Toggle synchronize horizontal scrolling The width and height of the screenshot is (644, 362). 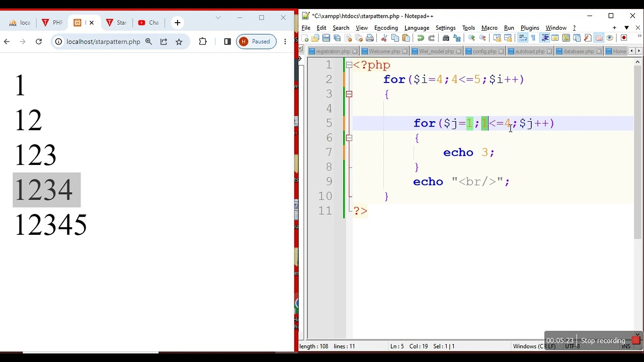(x=508, y=38)
